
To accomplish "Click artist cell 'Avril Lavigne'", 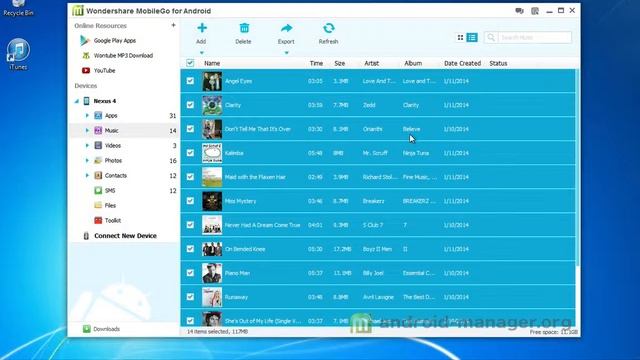I will coord(378,297).
